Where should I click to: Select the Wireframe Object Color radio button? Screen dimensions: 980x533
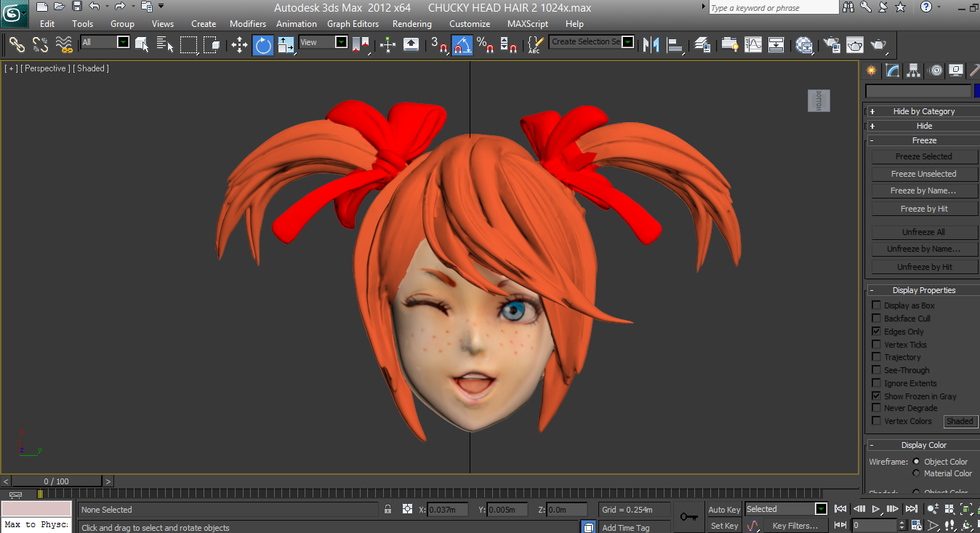[916, 461]
